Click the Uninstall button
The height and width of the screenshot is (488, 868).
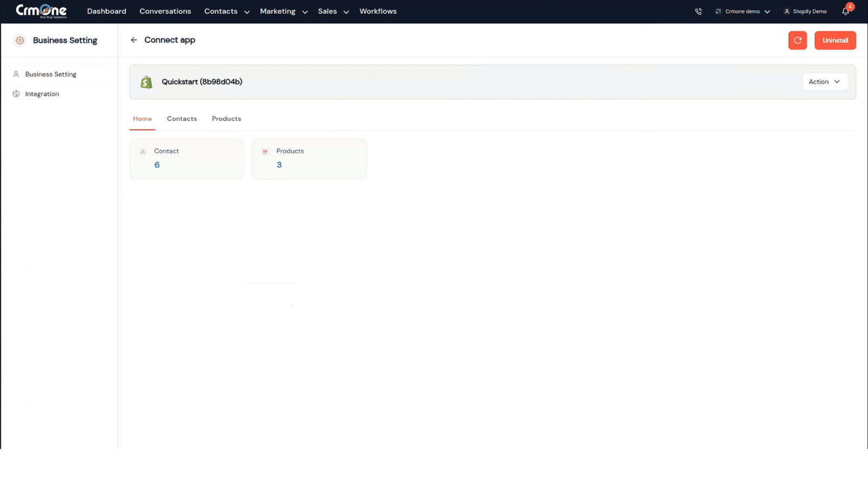click(x=835, y=40)
